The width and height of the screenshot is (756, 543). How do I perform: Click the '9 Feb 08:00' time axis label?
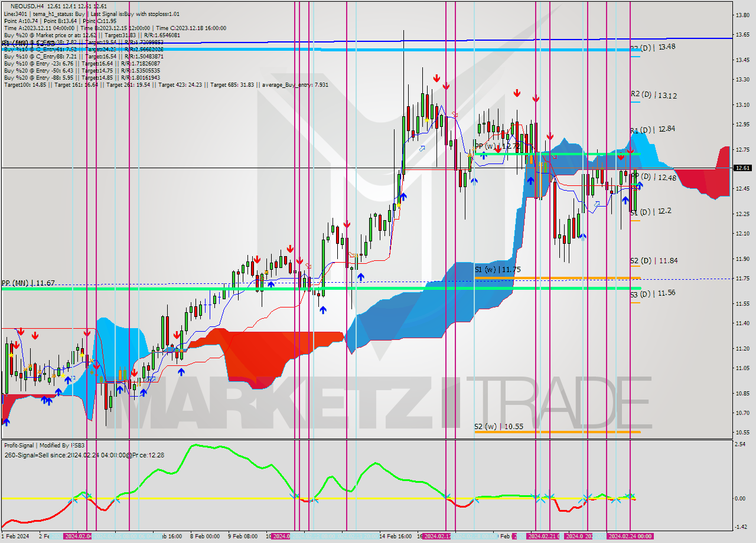point(242,537)
